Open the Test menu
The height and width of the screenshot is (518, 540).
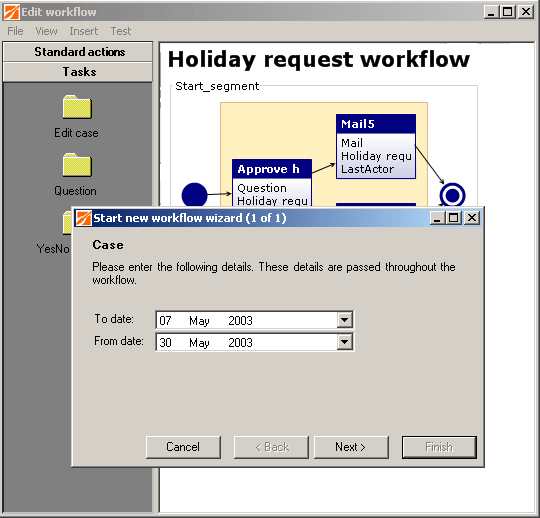pos(121,31)
